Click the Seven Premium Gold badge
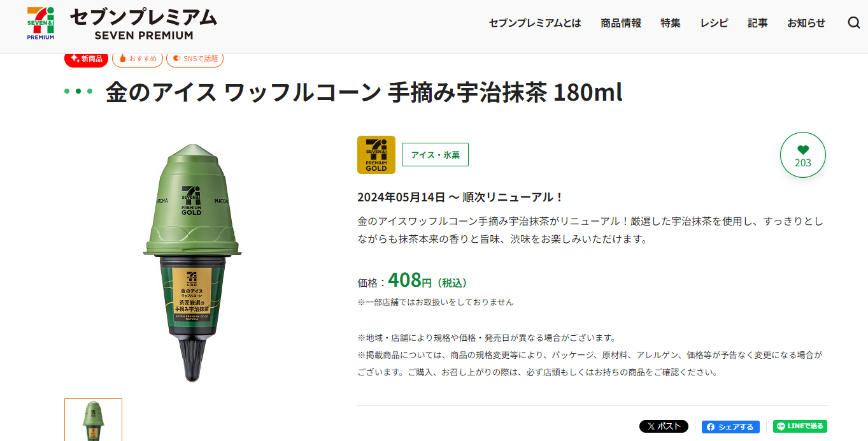868x441 pixels. click(376, 155)
